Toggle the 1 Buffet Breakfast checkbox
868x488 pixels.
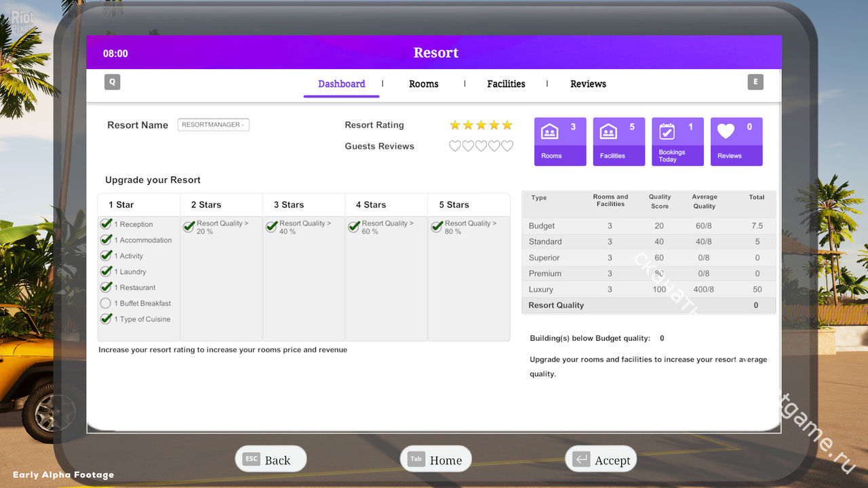pos(106,304)
